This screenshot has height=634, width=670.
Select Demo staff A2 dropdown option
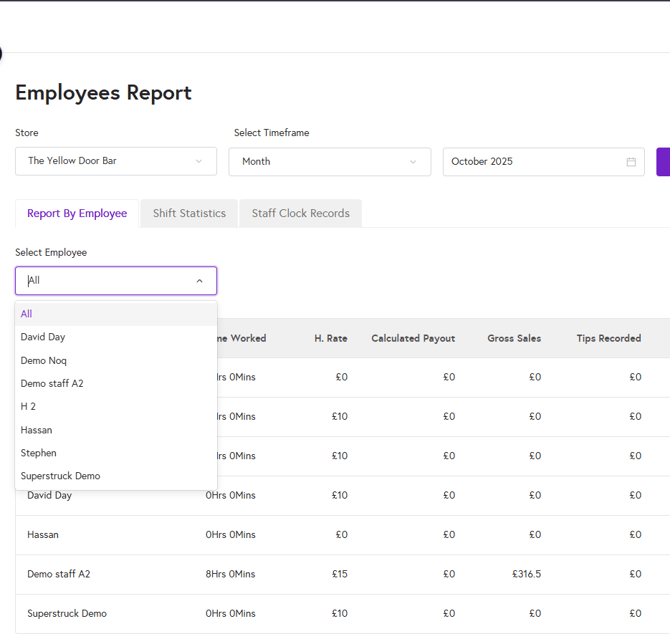pos(52,383)
